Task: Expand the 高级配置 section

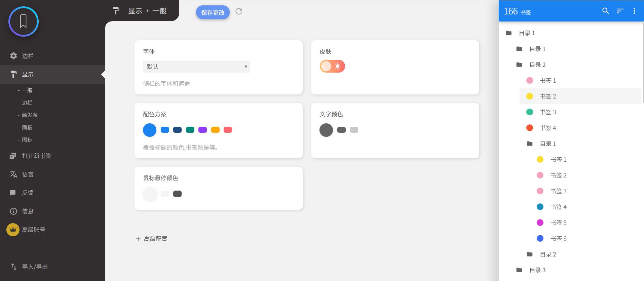Action: click(x=152, y=239)
